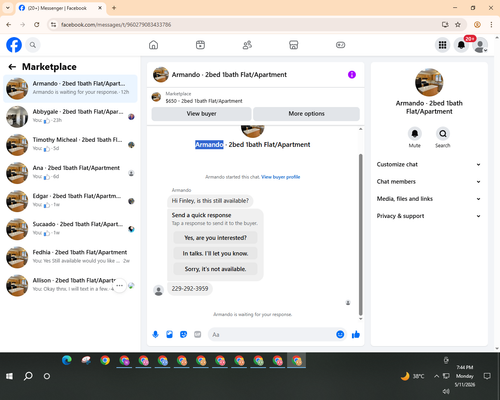The image size is (500, 400).
Task: Click the chat message scrollbar
Action: (x=360, y=235)
